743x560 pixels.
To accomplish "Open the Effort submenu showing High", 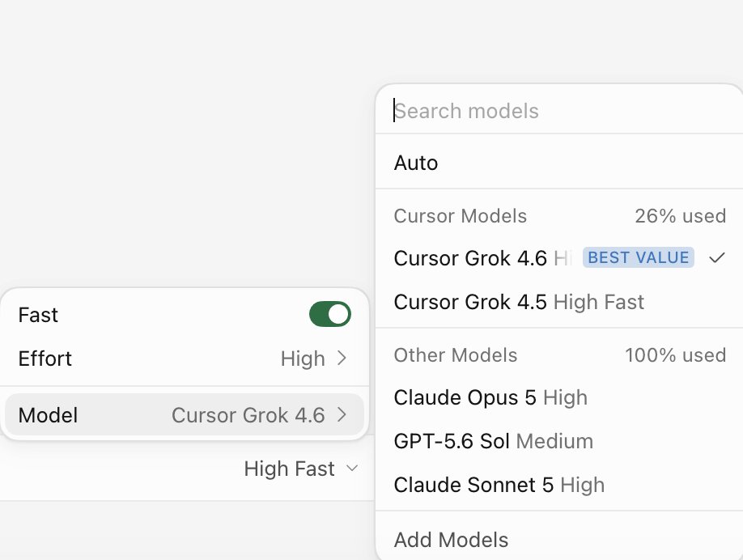I will 185,358.
